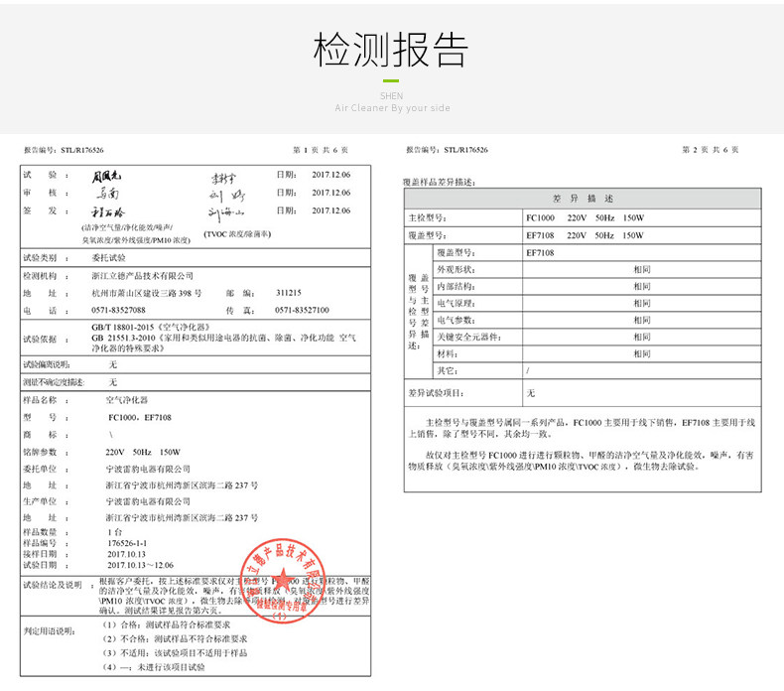Select address 杭州市萧山区建设三路398号
This screenshot has height=691, width=784.
(x=147, y=293)
